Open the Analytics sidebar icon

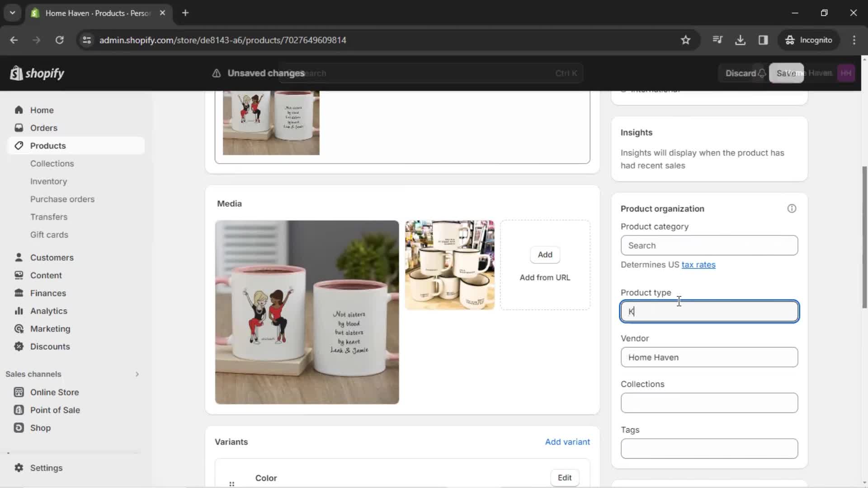coord(18,310)
